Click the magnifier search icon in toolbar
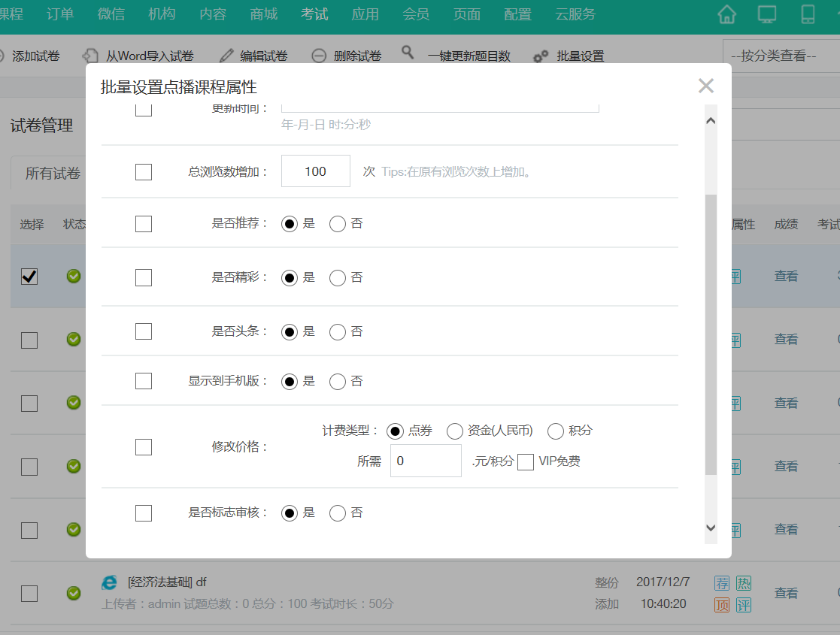Viewport: 840px width, 635px height. point(408,53)
